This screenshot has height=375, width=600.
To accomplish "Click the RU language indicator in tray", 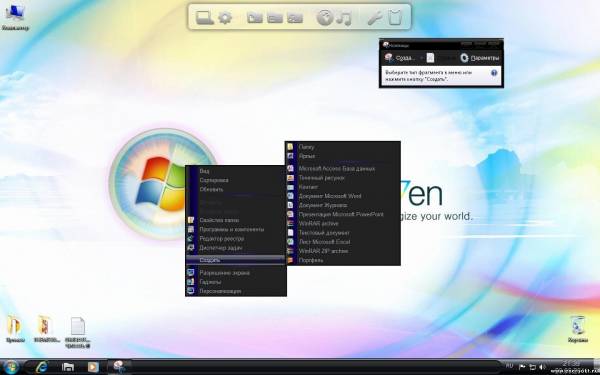I will (510, 367).
